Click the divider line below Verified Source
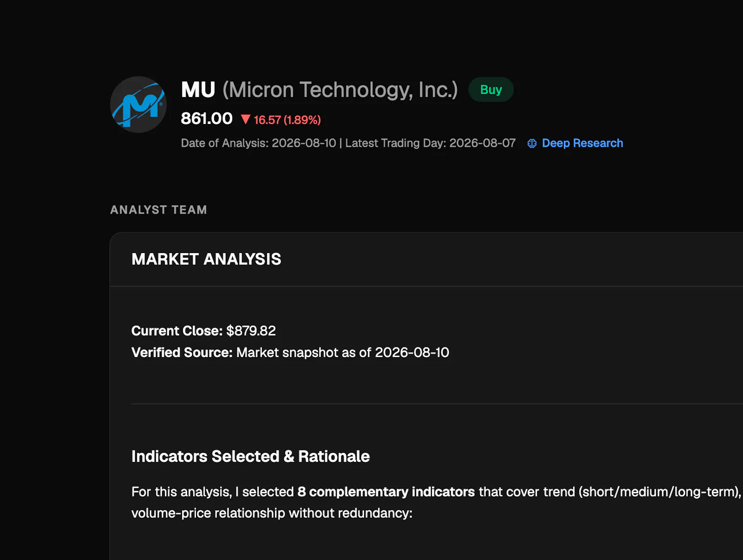 click(437, 404)
